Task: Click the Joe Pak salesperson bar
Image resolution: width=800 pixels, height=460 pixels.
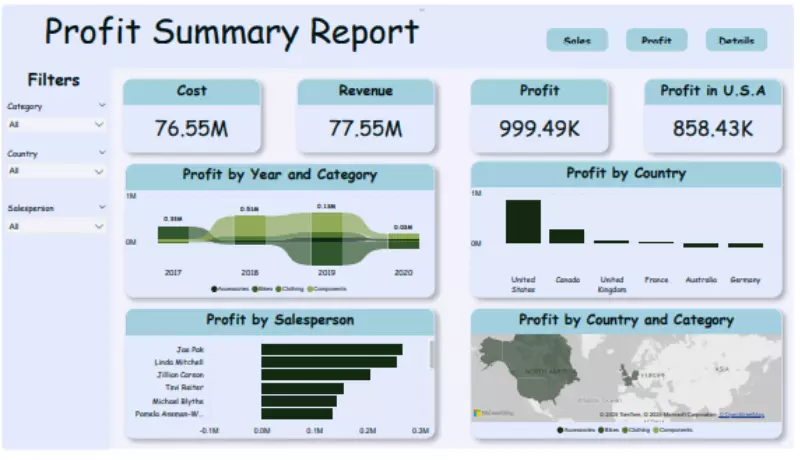Action: tap(332, 349)
